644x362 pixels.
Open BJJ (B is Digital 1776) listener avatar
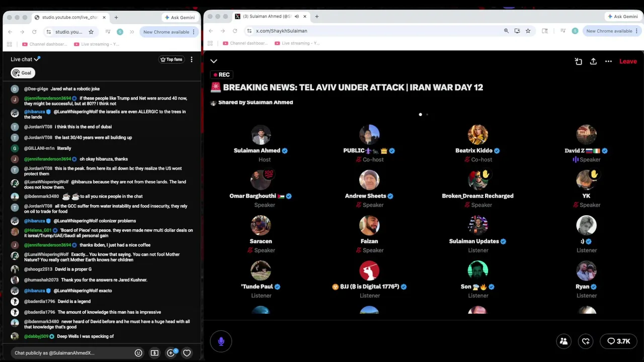coord(369,270)
